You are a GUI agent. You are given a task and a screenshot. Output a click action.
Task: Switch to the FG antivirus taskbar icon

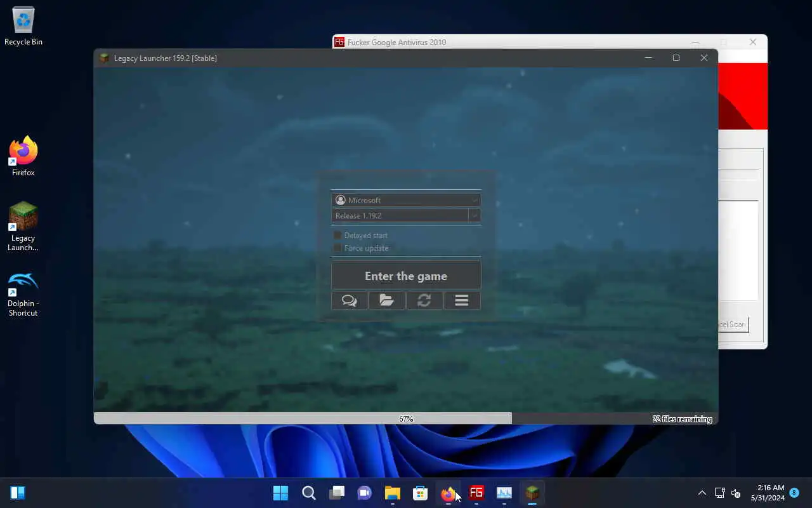(476, 493)
